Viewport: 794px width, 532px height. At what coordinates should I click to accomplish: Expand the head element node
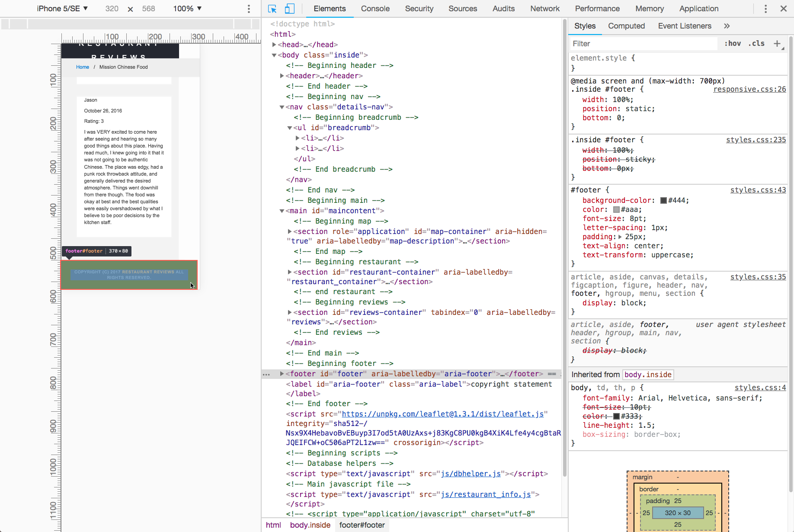[x=274, y=45]
